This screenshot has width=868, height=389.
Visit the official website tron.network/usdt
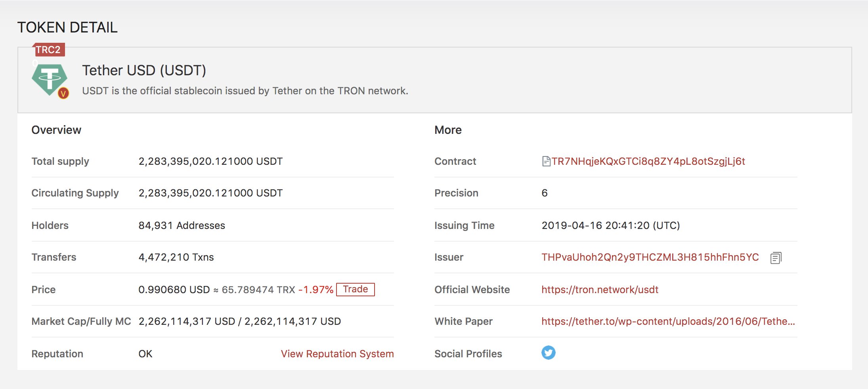point(600,290)
